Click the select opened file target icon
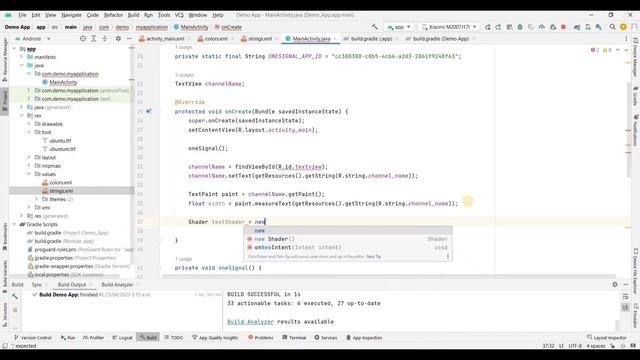 tap(83, 38)
